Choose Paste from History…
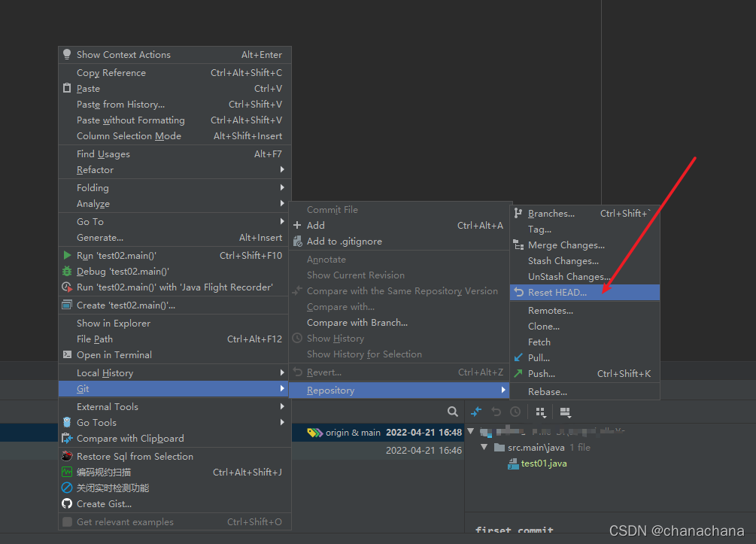 pos(175,104)
